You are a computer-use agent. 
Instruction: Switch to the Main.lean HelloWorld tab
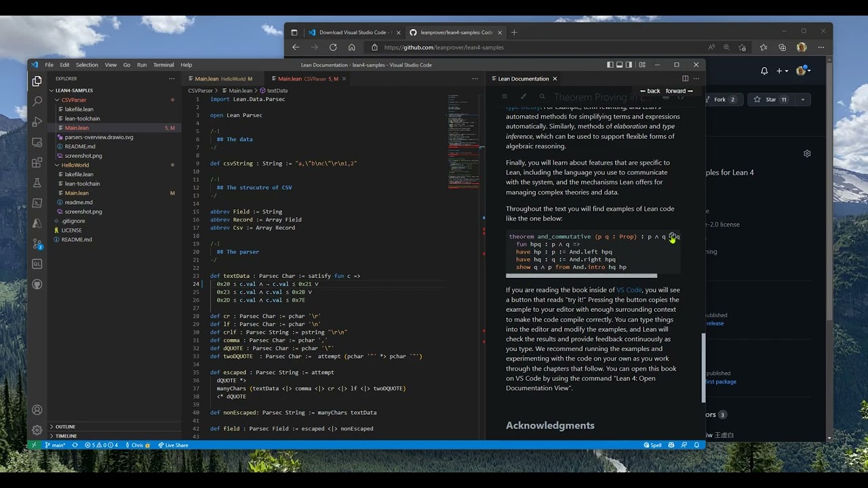222,79
